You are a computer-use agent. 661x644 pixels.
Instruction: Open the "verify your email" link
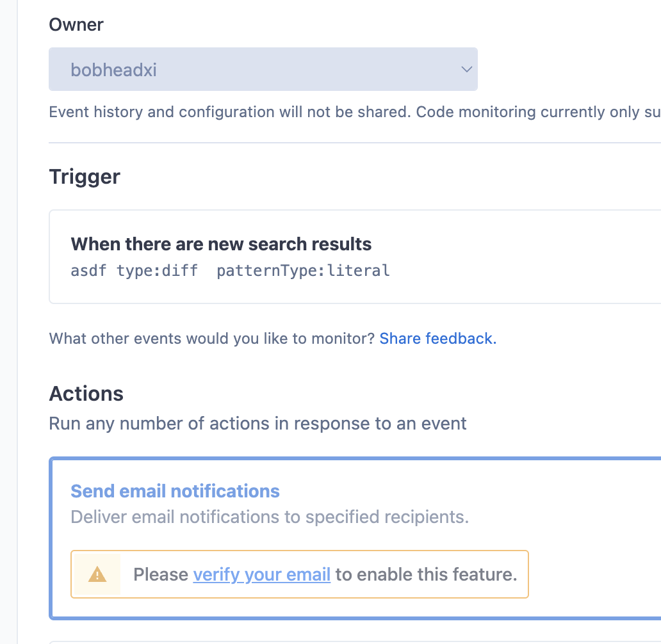[261, 574]
